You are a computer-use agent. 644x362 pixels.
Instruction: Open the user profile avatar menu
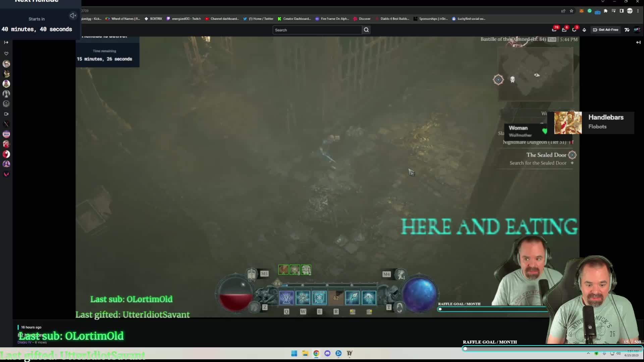click(x=637, y=30)
